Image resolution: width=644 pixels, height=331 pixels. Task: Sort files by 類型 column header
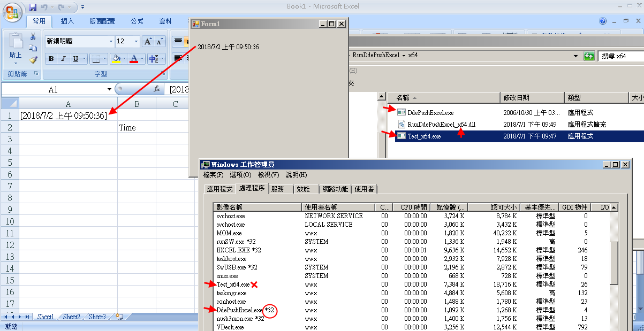[x=596, y=97]
